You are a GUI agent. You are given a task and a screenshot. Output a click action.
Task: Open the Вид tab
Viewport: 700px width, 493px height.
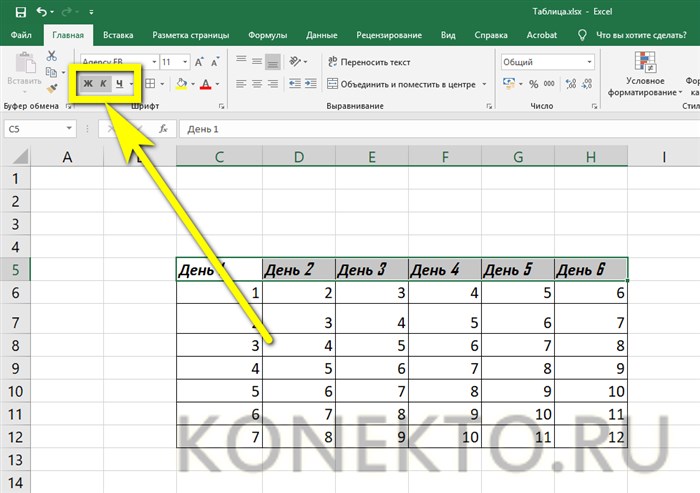(x=448, y=35)
